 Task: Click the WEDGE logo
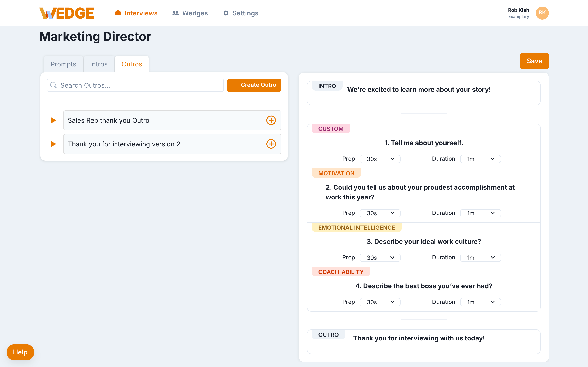[x=66, y=13]
